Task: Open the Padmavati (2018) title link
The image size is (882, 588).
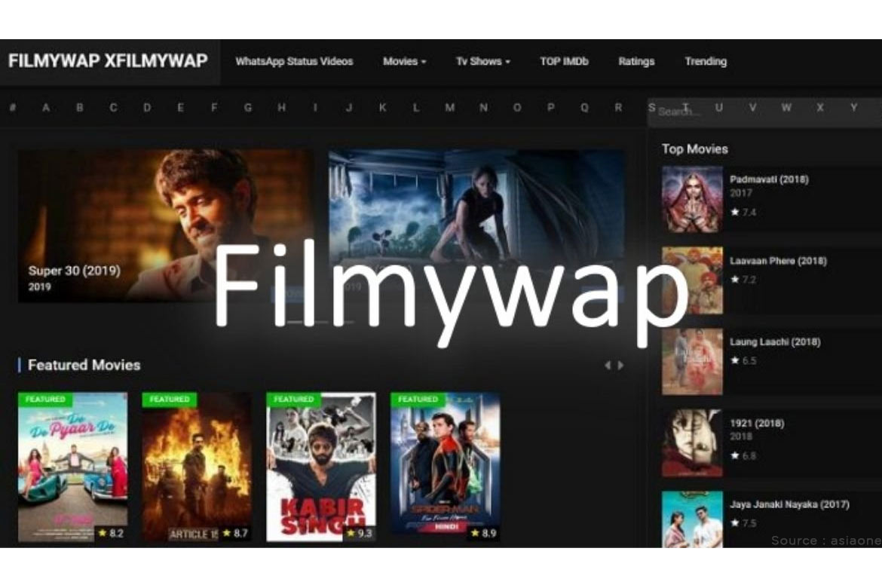Action: coord(769,179)
